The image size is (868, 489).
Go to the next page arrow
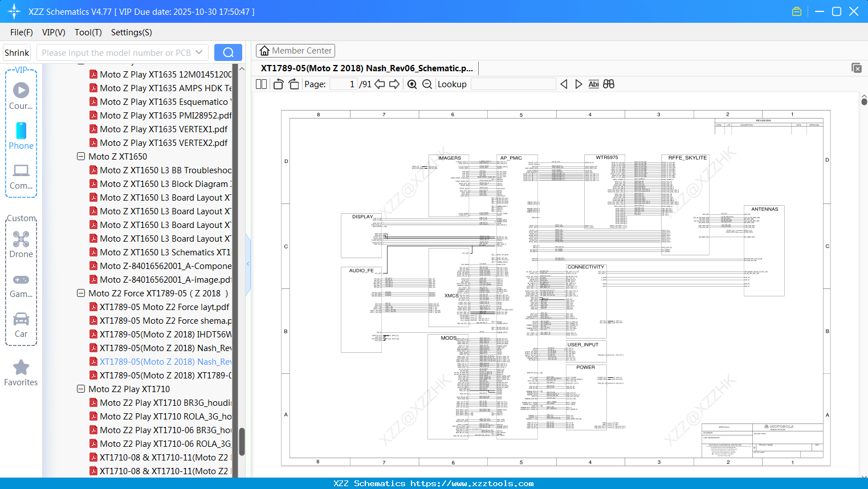tap(394, 84)
